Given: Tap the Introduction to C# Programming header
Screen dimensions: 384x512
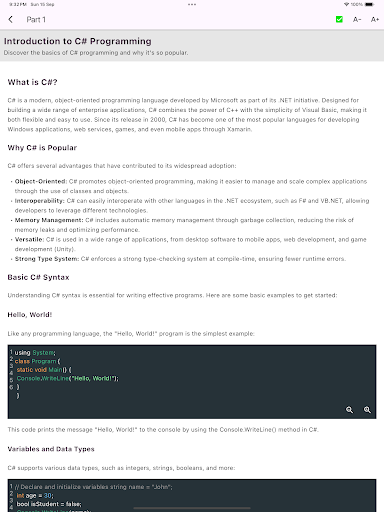Looking at the screenshot, I should pyautogui.click(x=78, y=41).
